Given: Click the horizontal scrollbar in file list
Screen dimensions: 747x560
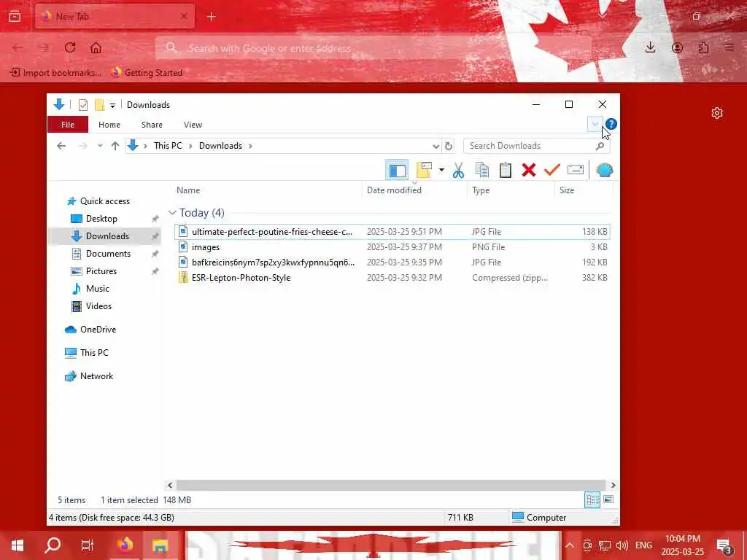Looking at the screenshot, I should [391, 485].
